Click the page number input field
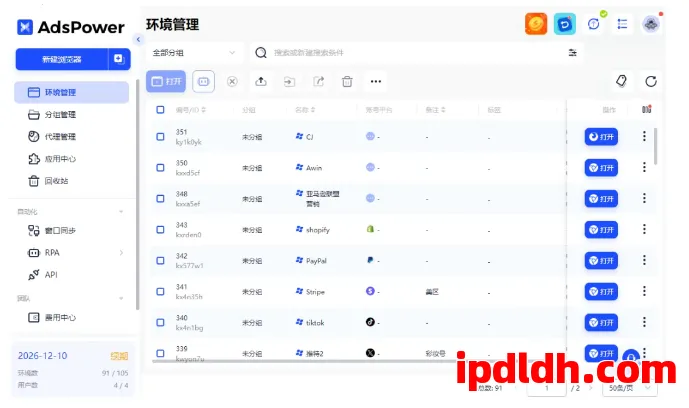689x408 pixels. (x=547, y=388)
